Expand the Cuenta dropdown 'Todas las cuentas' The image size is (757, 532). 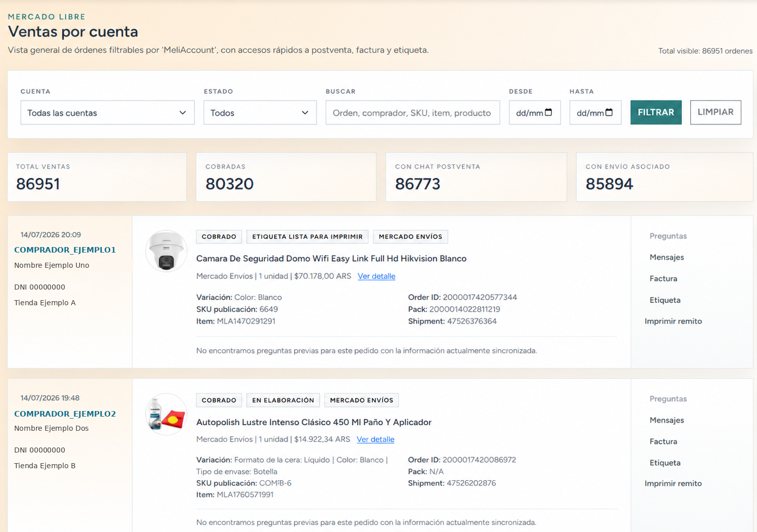click(107, 112)
